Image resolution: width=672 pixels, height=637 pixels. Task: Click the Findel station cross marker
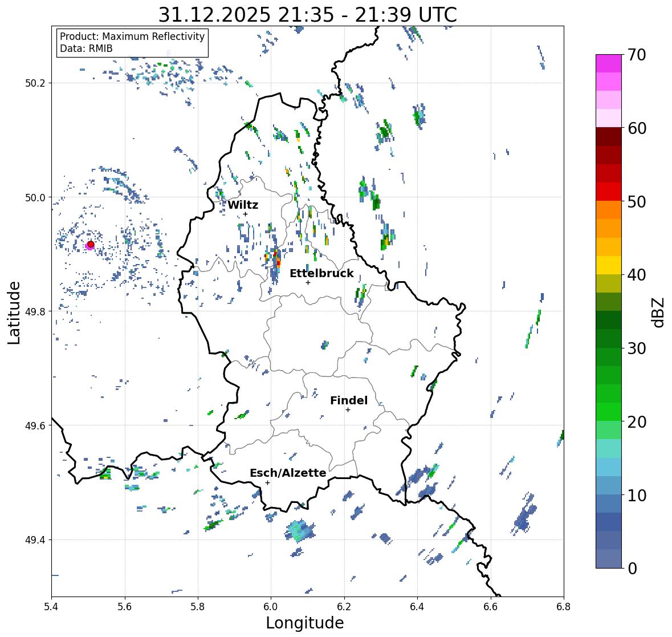coord(348,410)
